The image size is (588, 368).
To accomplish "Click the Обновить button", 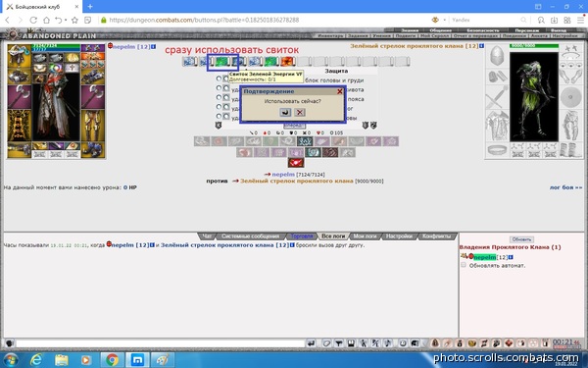I will 521,239.
